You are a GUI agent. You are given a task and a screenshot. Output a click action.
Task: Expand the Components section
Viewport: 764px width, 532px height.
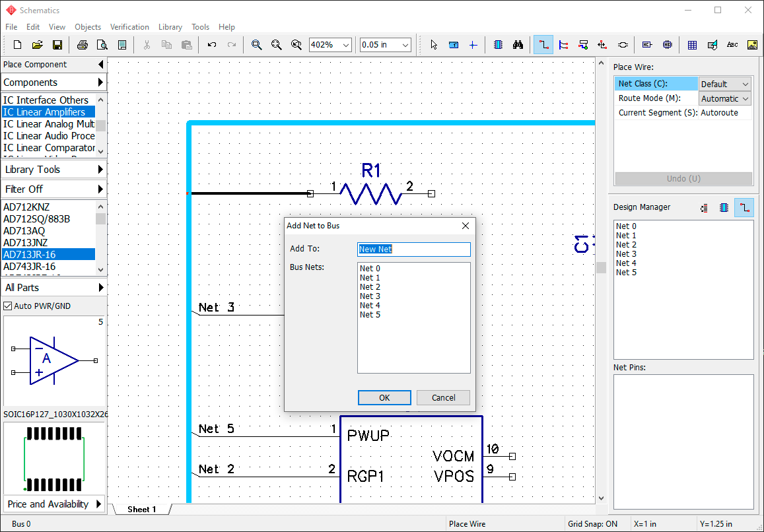53,82
